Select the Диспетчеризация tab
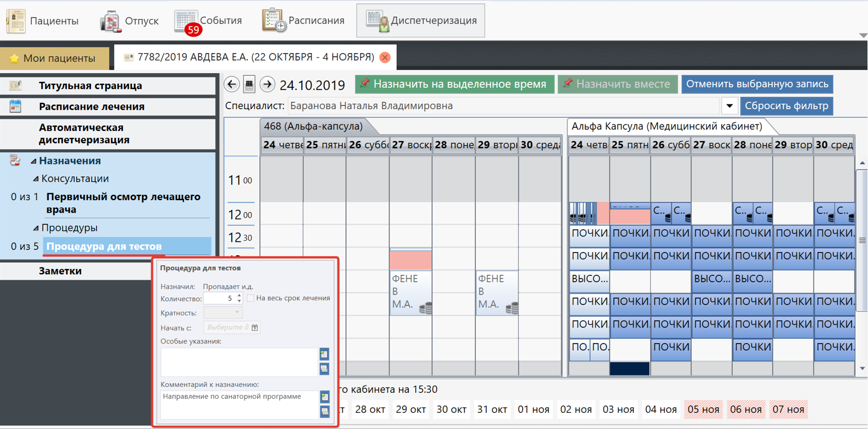 pos(421,21)
